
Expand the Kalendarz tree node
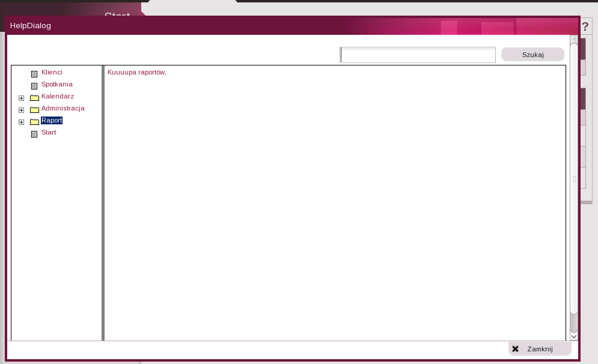click(x=22, y=98)
